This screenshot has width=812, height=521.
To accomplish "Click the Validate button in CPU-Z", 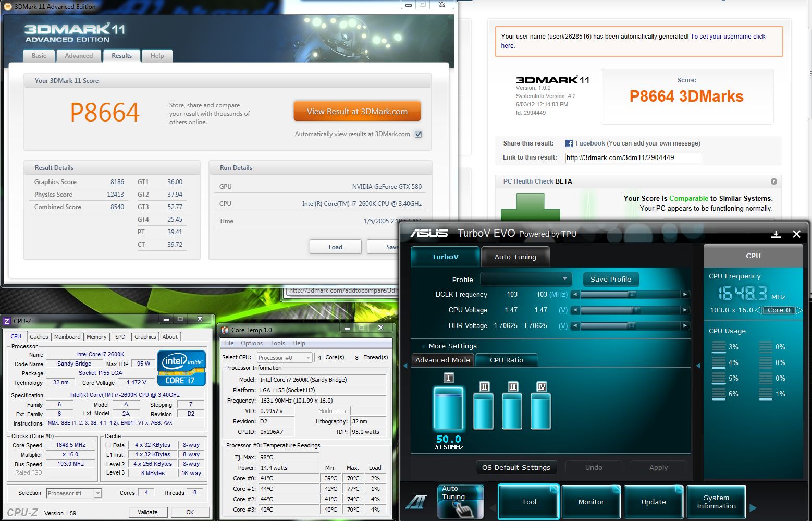I will (x=147, y=512).
